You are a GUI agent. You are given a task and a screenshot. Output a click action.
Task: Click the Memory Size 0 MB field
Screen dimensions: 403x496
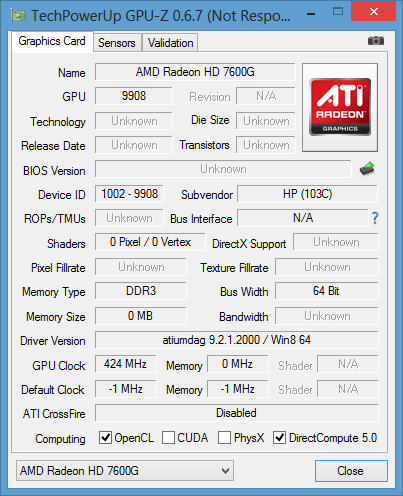coord(141,316)
